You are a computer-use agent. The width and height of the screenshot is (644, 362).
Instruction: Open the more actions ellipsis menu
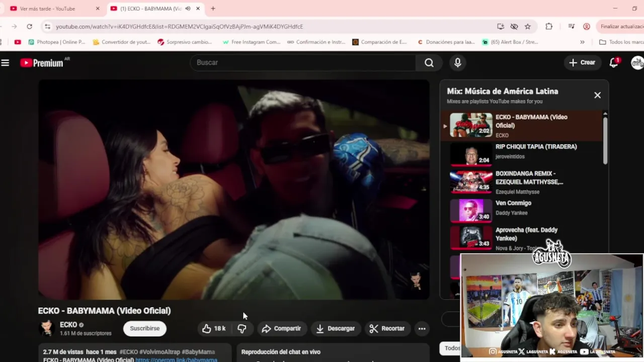(422, 328)
